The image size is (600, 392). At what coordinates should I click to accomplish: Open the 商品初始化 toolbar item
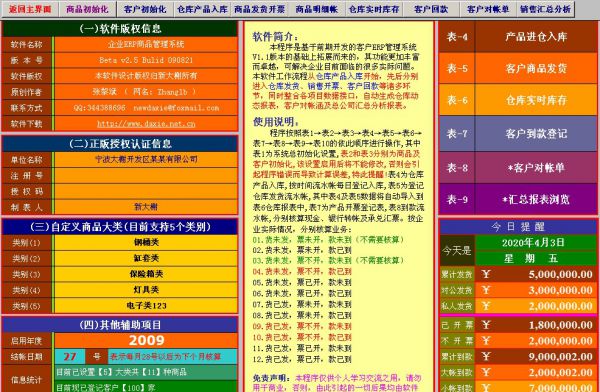pyautogui.click(x=88, y=9)
